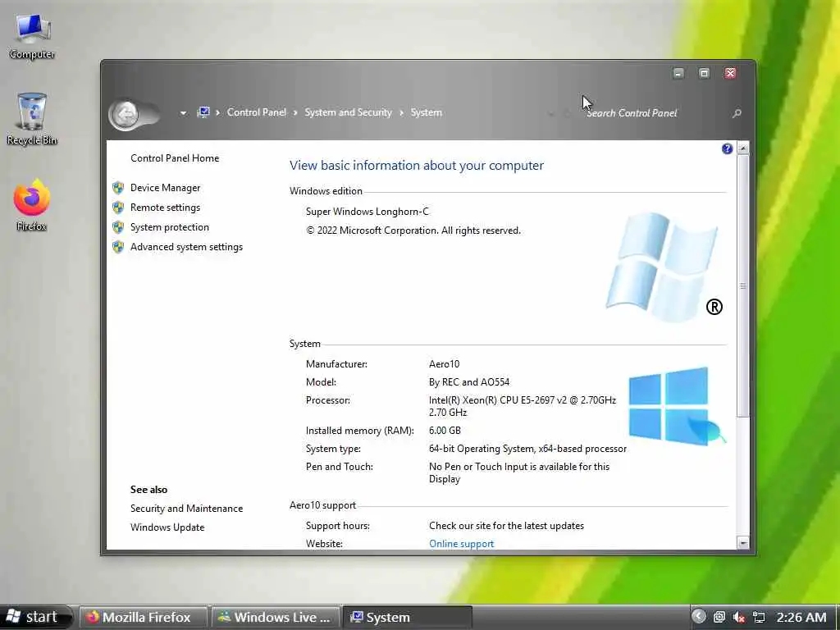Image resolution: width=840 pixels, height=630 pixels.
Task: Click the taskbar clock showing 2:26 AM
Action: pos(801,617)
